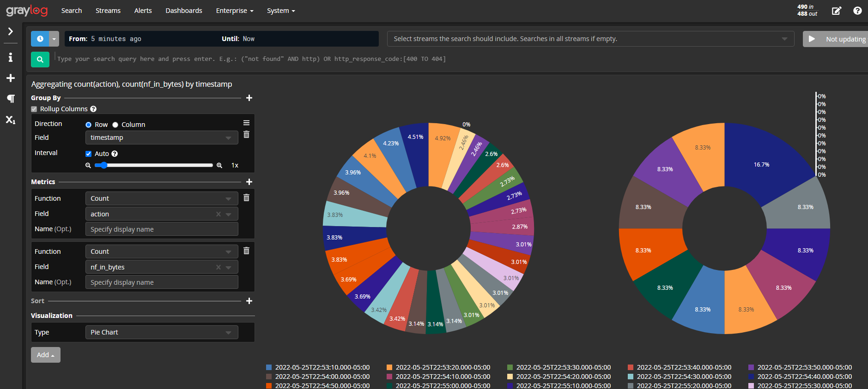Open the System menu
868x389 pixels.
click(280, 11)
